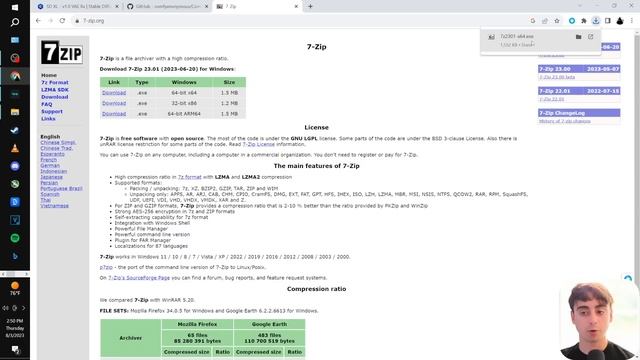Open the 76°F weather widget
The width and height of the screenshot is (640, 360).
[15, 288]
